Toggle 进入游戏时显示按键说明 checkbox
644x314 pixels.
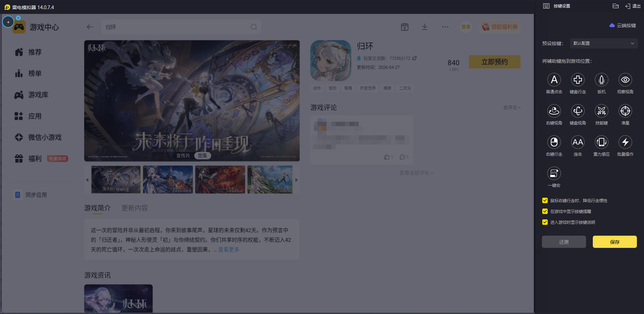tap(545, 222)
